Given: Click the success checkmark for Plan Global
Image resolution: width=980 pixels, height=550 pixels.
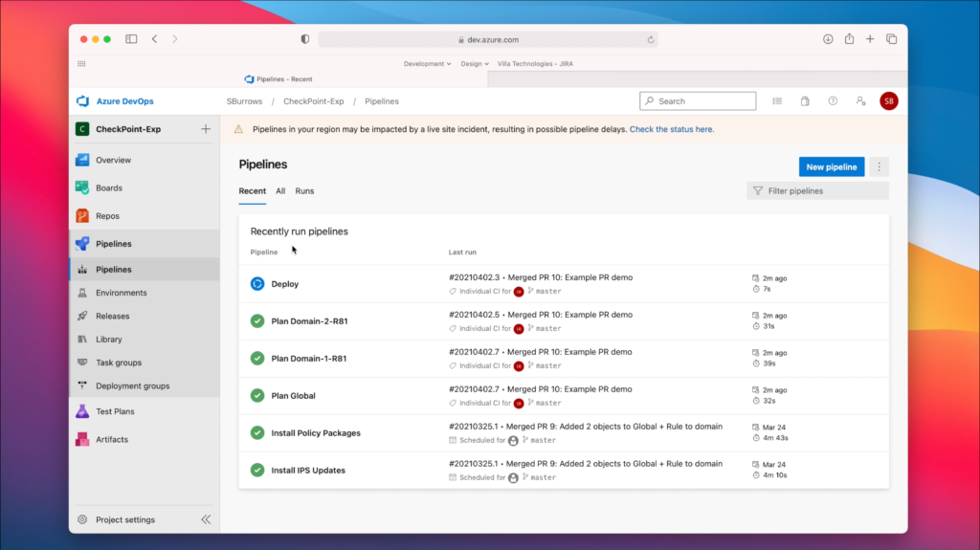Looking at the screenshot, I should tap(257, 396).
